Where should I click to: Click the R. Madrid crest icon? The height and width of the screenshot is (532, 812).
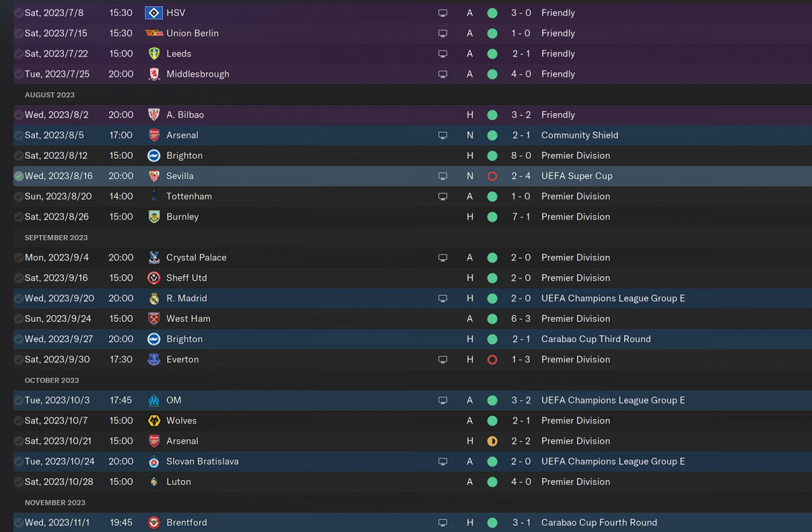[154, 298]
